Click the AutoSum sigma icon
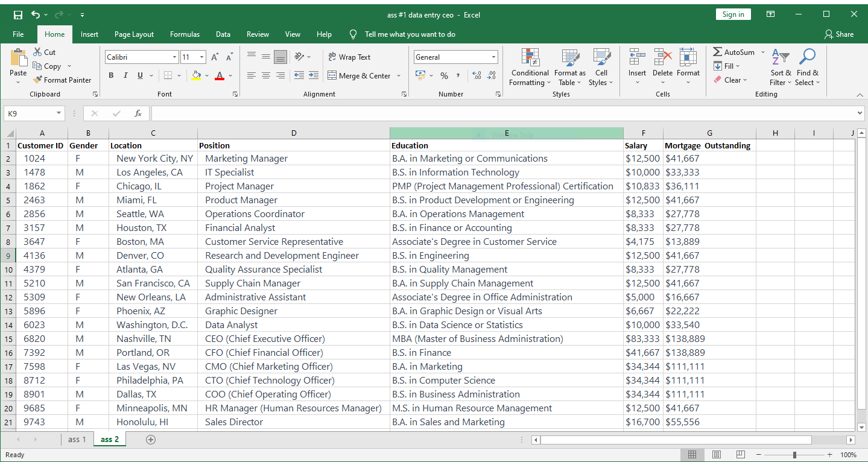Screen dimensions: 868x462 tap(717, 52)
